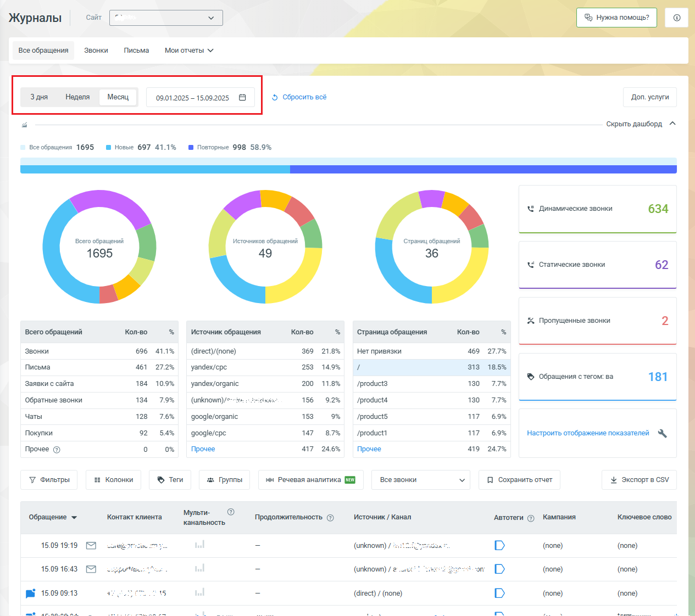This screenshot has height=616, width=695.
Task: Click Прочее link in Страница обращения table
Action: click(x=369, y=449)
